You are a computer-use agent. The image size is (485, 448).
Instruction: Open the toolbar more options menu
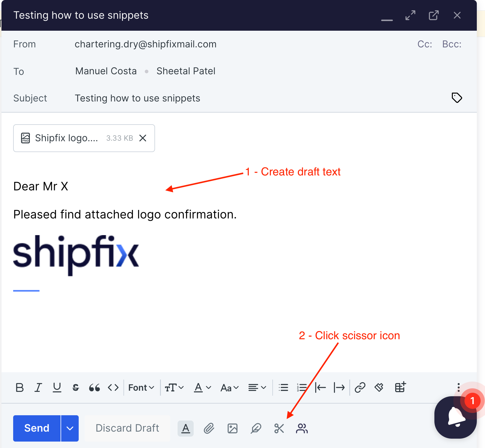(458, 387)
